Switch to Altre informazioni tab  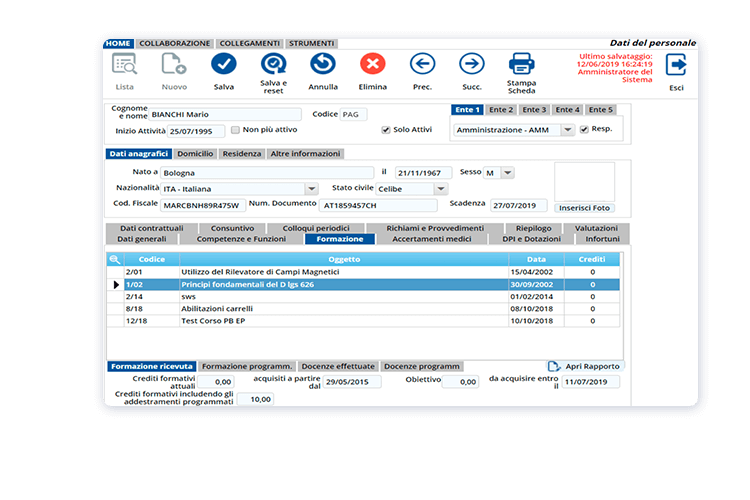point(305,154)
